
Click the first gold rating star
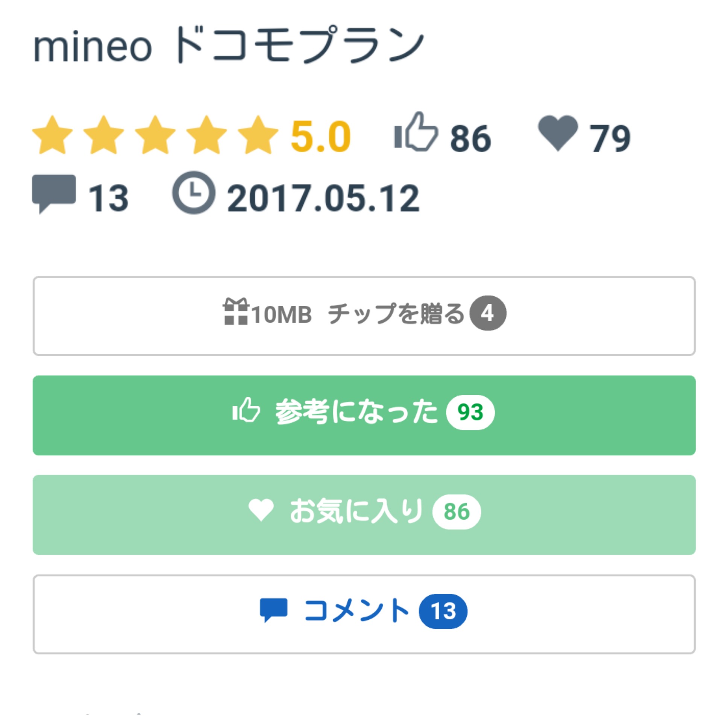[52, 135]
